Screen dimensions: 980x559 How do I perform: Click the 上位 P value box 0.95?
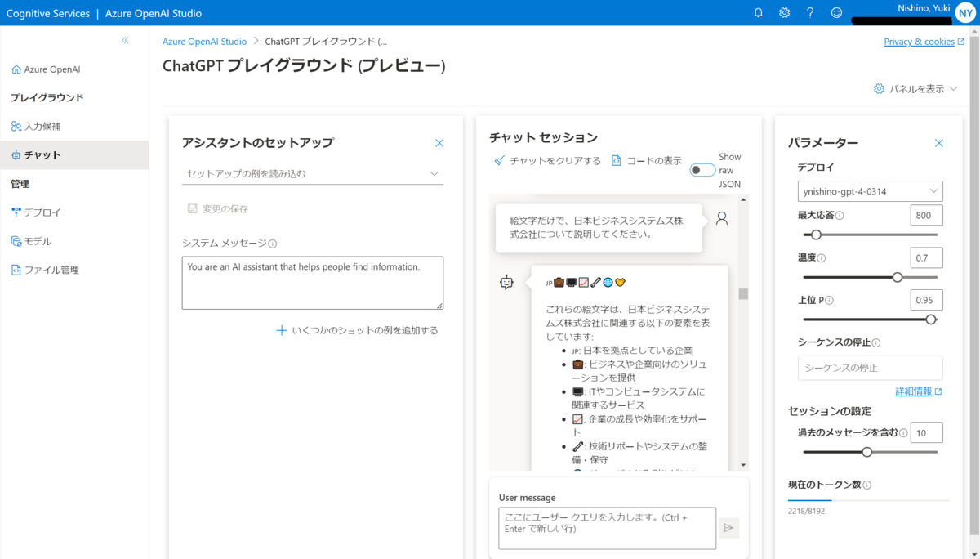(926, 300)
